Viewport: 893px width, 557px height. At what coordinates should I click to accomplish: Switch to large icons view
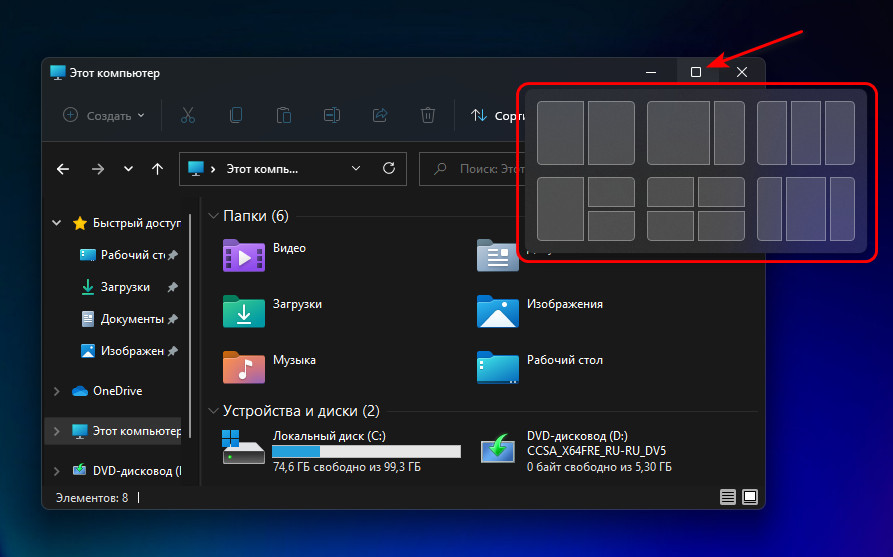750,497
